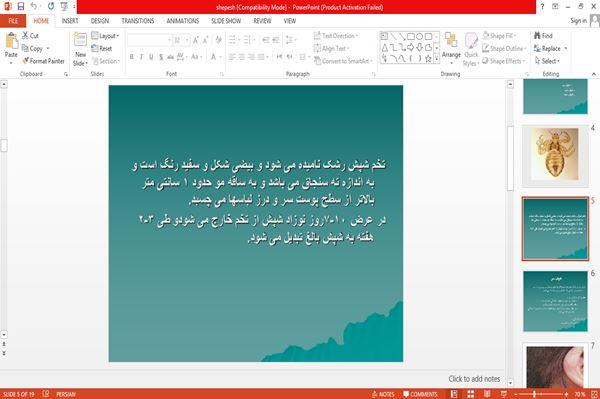Image resolution: width=600 pixels, height=399 pixels.
Task: Zoom out with the minus button
Action: (516, 394)
